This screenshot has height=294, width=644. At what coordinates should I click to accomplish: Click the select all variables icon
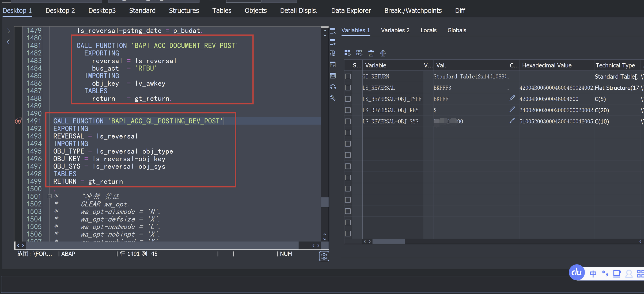(x=347, y=53)
